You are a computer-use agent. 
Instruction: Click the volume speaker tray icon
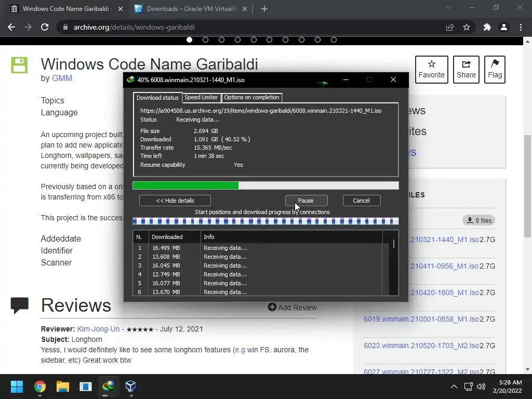click(x=481, y=387)
